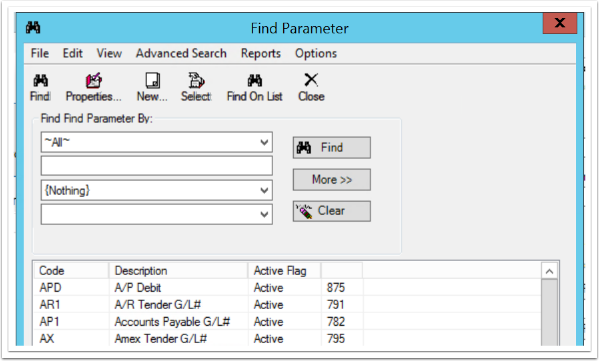Click the search text field under ~All~
Image resolution: width=599 pixels, height=361 pixels.
pos(157,166)
